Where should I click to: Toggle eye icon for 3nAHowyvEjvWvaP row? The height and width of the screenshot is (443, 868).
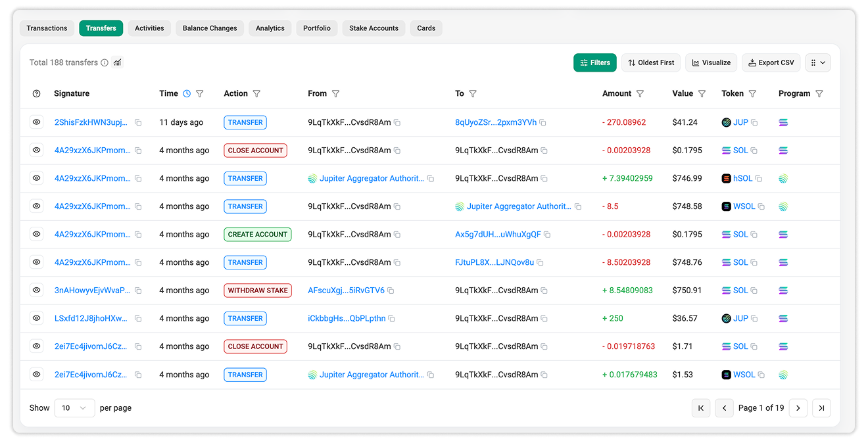[x=37, y=290]
